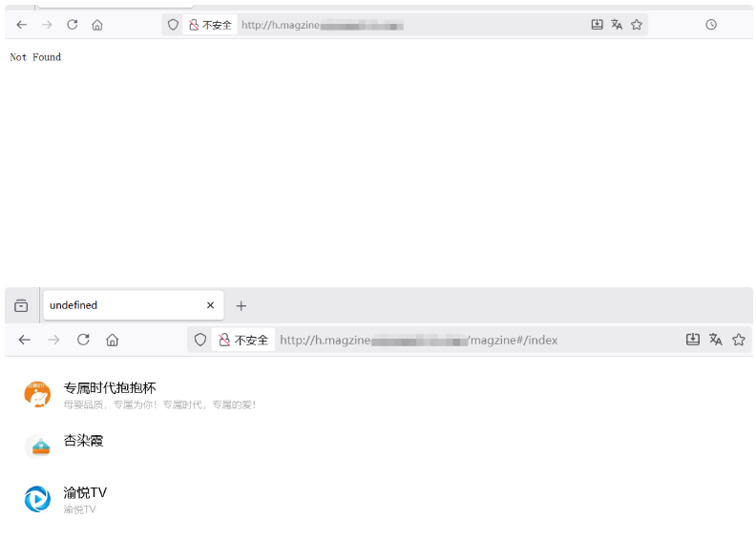Translate page using lower address bar icon
Image resolution: width=756 pixels, height=560 pixels.
(x=716, y=340)
